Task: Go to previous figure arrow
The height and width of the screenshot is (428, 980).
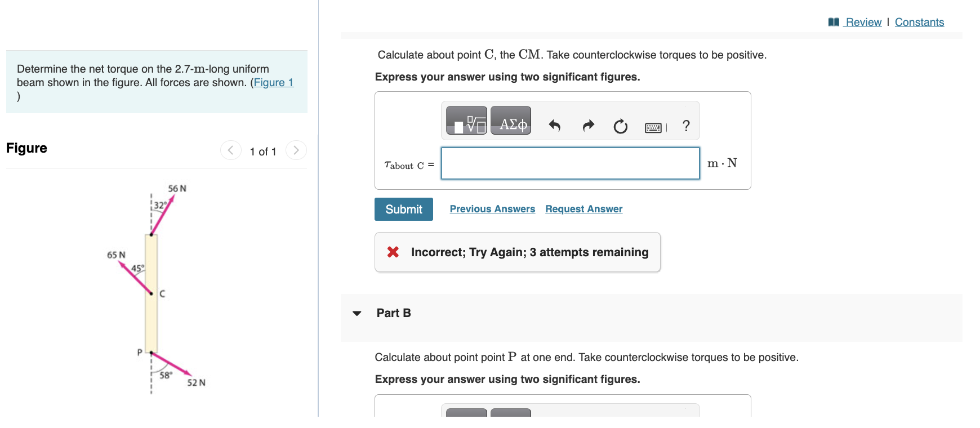Action: point(230,150)
